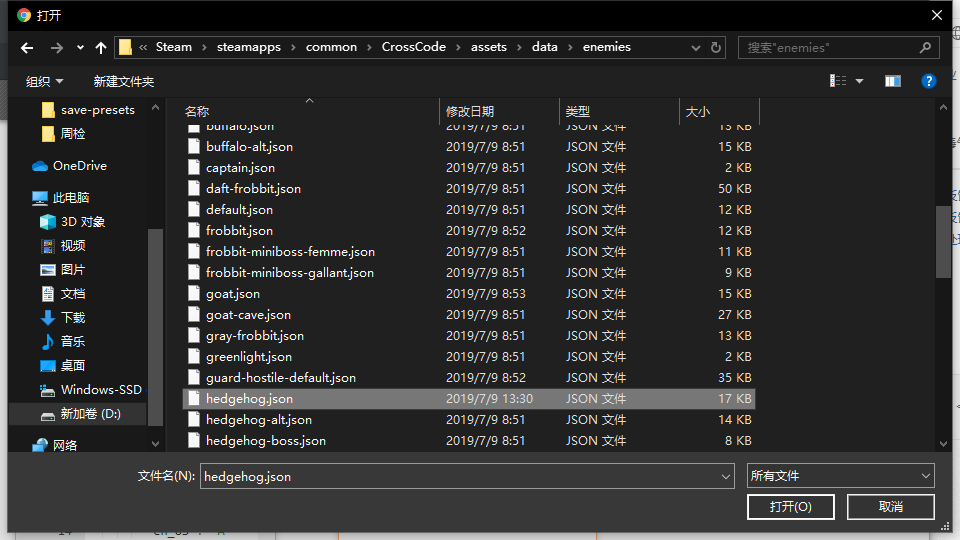Go back to previous folder
The height and width of the screenshot is (540, 960).
pos(27,48)
